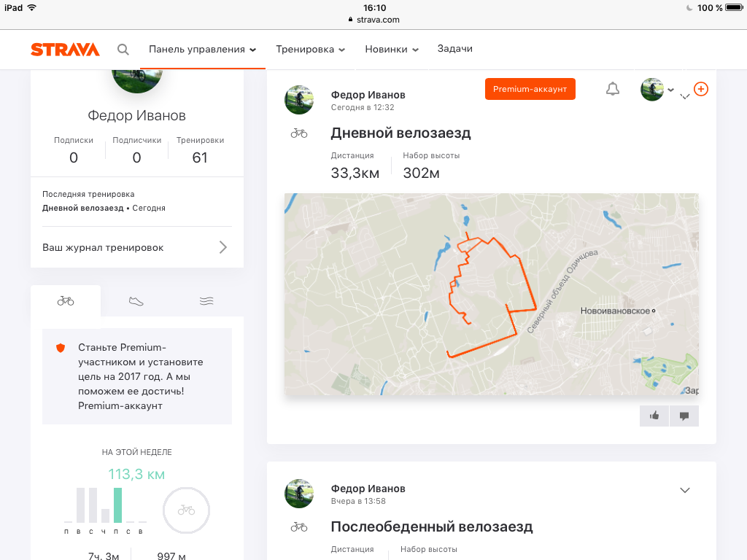Open comments with speech bubble icon
This screenshot has height=560, width=747.
pos(684,416)
